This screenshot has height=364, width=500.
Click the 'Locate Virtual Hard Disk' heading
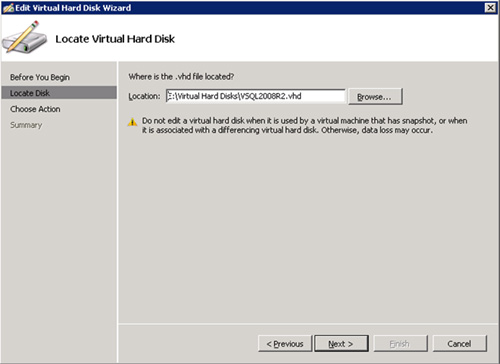(x=115, y=39)
